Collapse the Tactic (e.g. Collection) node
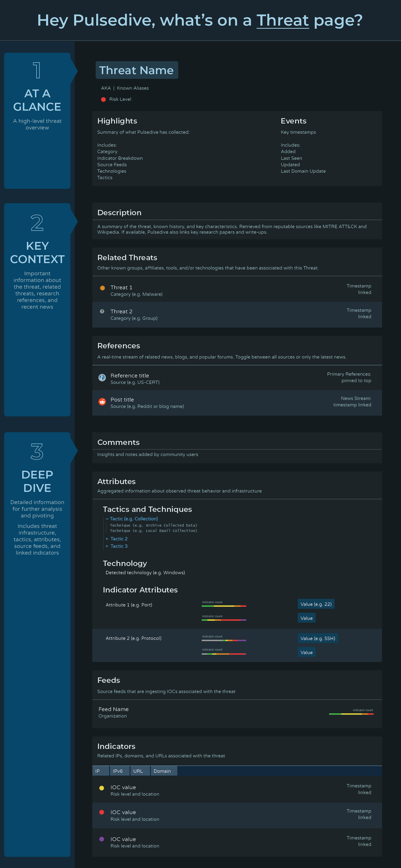The height and width of the screenshot is (868, 401). click(x=107, y=519)
